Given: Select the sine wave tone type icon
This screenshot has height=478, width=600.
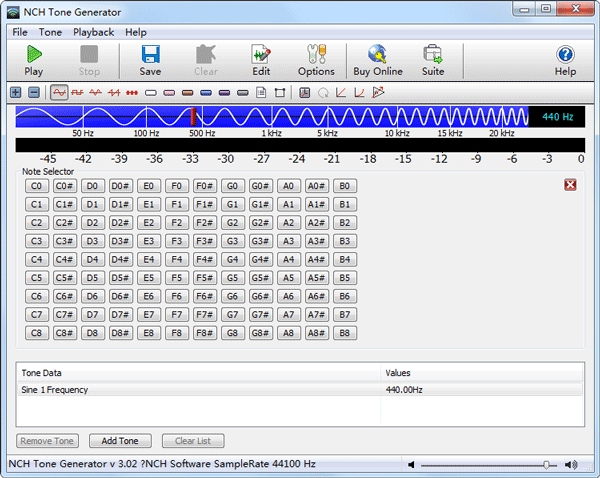Looking at the screenshot, I should pos(60,92).
